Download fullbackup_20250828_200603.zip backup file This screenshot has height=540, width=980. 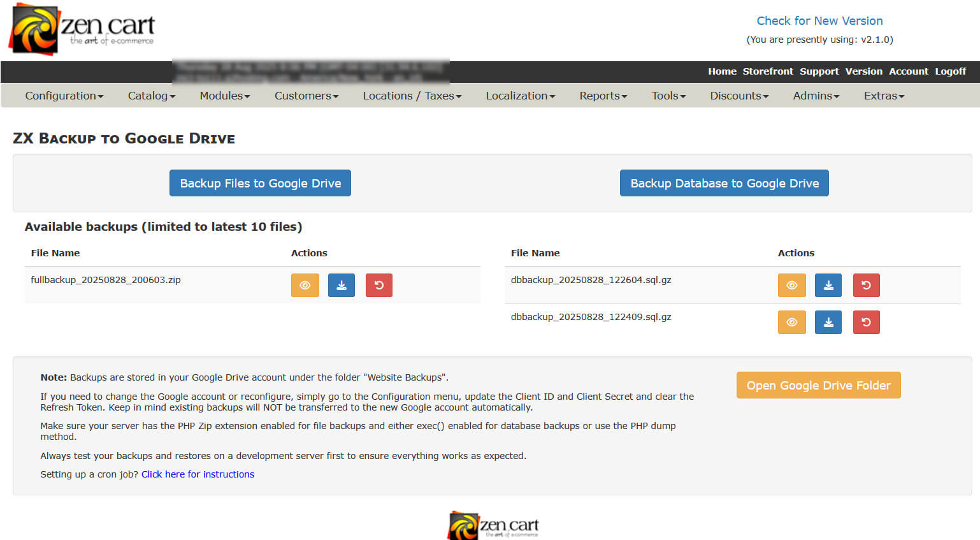(x=342, y=285)
